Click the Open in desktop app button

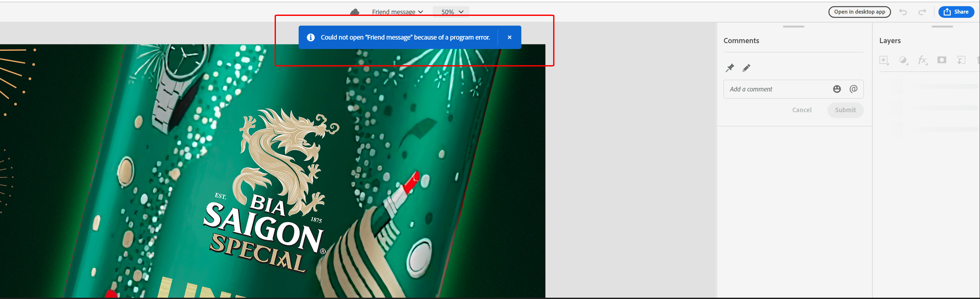click(859, 12)
